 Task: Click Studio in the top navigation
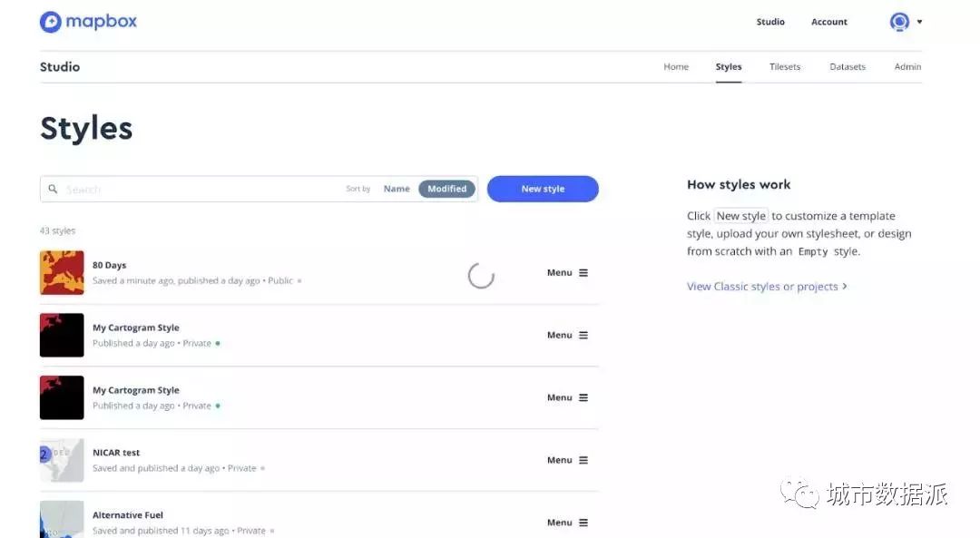click(x=770, y=22)
